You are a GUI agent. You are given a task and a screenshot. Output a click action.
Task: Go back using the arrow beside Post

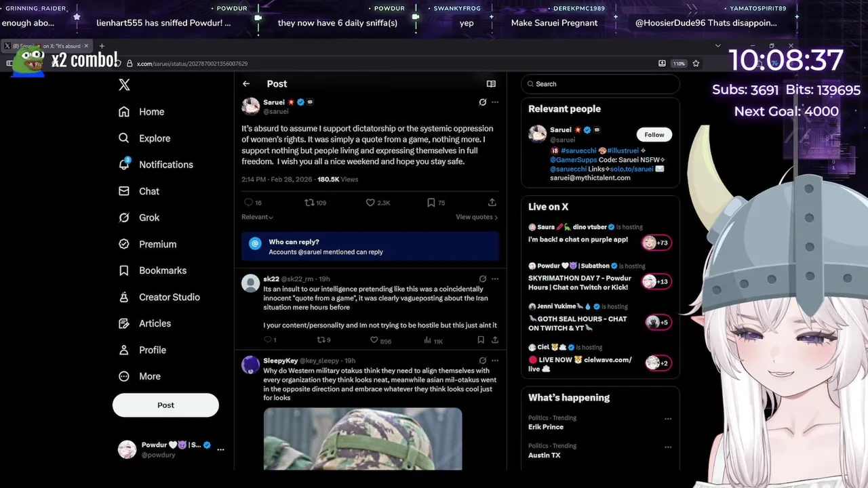(x=246, y=84)
